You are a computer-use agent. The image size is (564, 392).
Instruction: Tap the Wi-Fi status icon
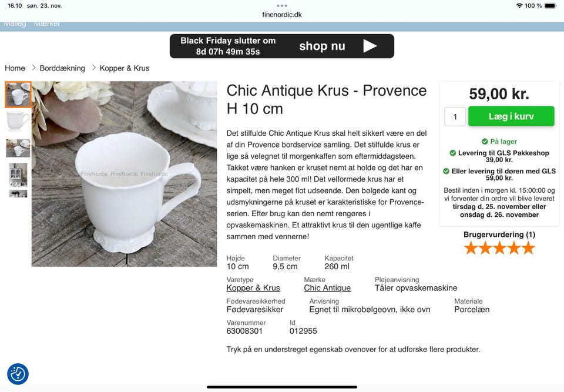coord(519,5)
